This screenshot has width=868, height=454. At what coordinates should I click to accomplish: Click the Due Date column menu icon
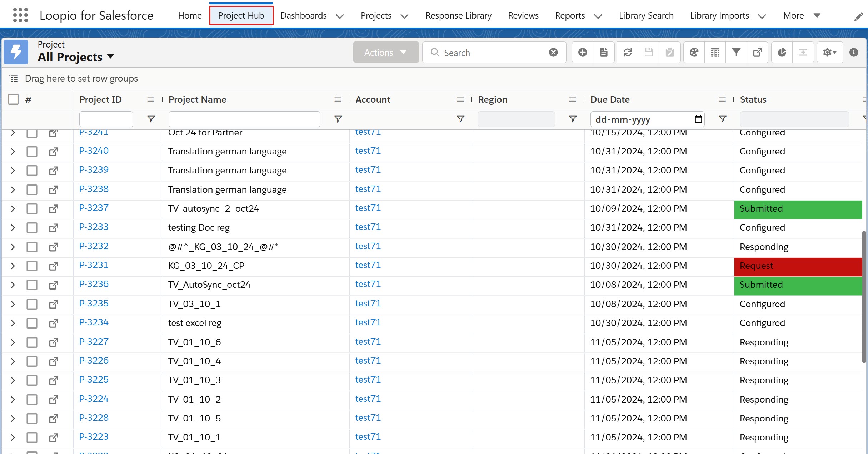tap(722, 99)
